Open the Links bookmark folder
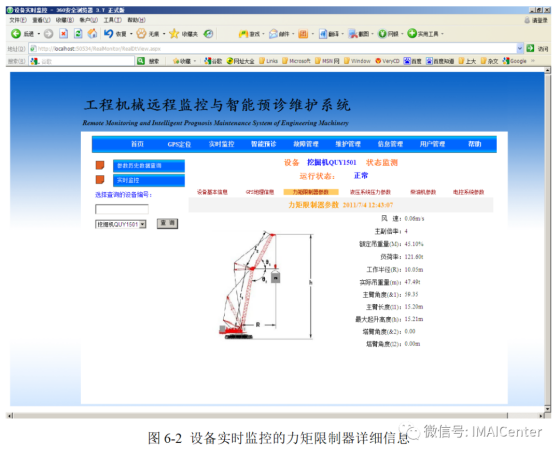The image size is (560, 456). pyautogui.click(x=268, y=61)
